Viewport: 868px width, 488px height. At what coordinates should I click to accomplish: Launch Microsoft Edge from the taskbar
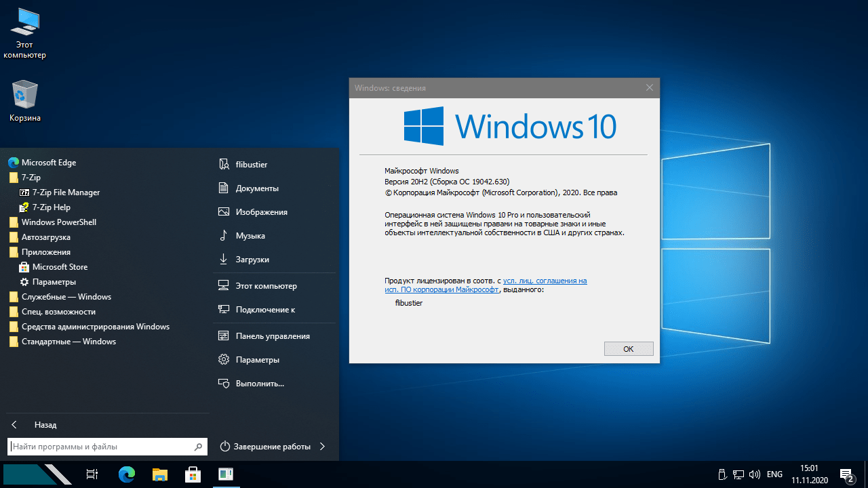tap(125, 474)
